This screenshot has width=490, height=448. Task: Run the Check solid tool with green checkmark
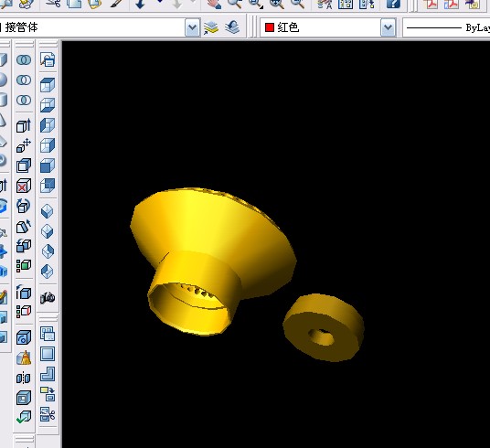[x=24, y=417]
